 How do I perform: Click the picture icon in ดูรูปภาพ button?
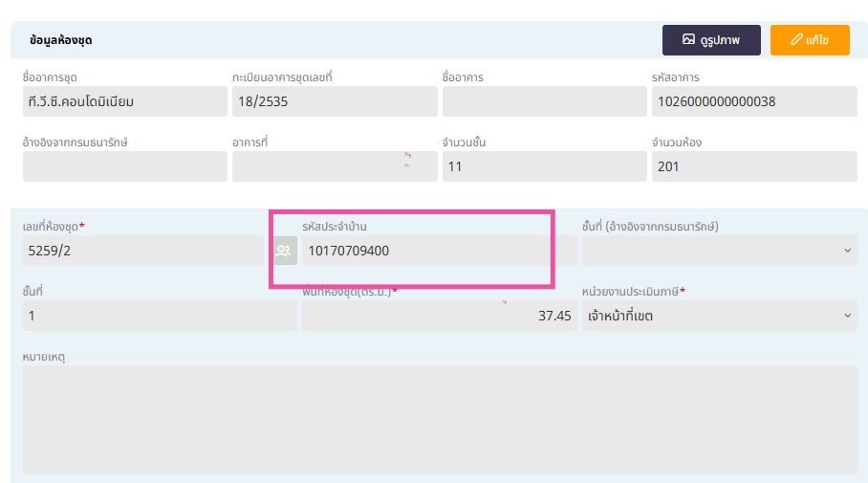pos(688,40)
